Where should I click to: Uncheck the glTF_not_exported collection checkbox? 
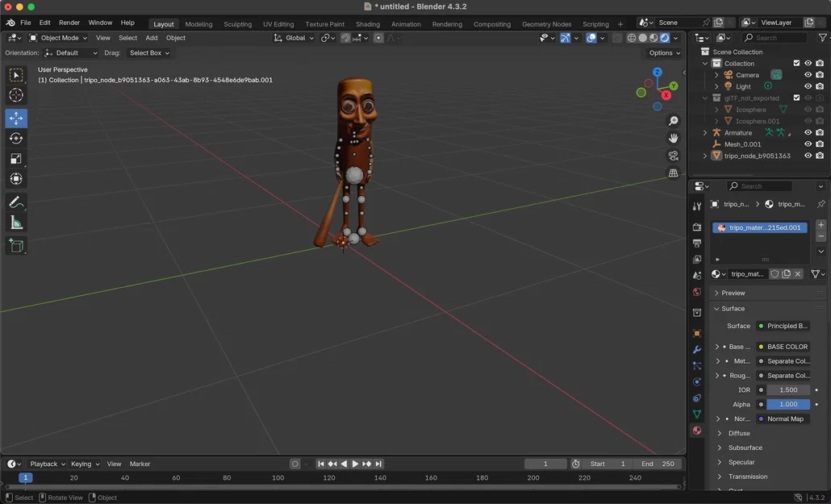796,97
